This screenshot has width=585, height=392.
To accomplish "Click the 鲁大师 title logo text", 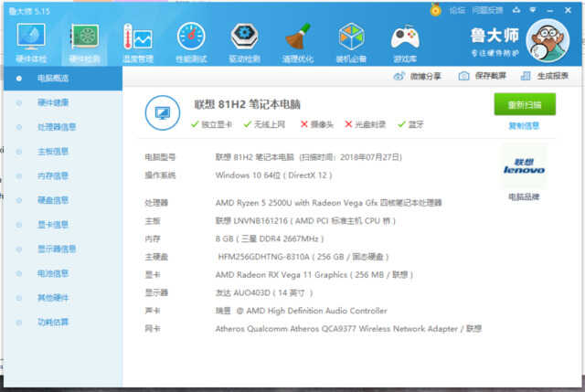I will [x=495, y=36].
